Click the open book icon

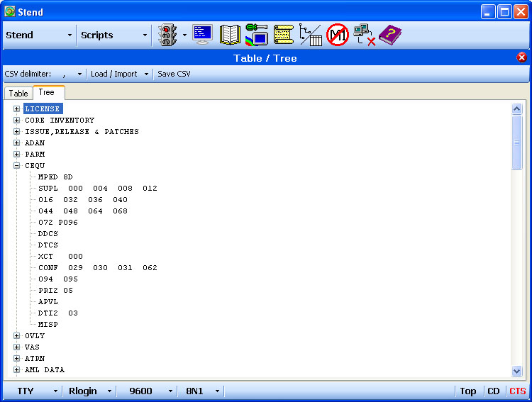coord(230,35)
